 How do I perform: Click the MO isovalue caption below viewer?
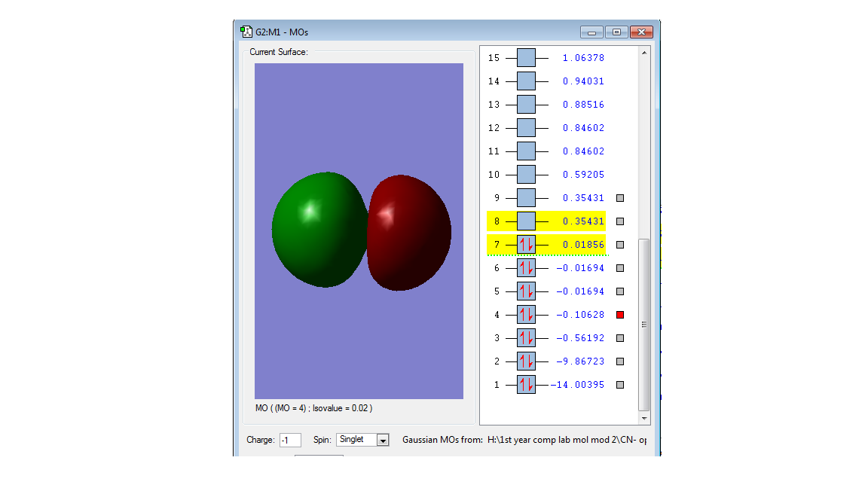coord(314,408)
